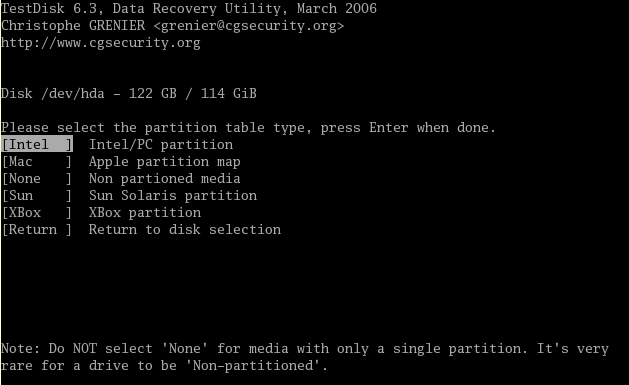Pick the [Sun] partition table entry
629x385 pixels.
37,196
